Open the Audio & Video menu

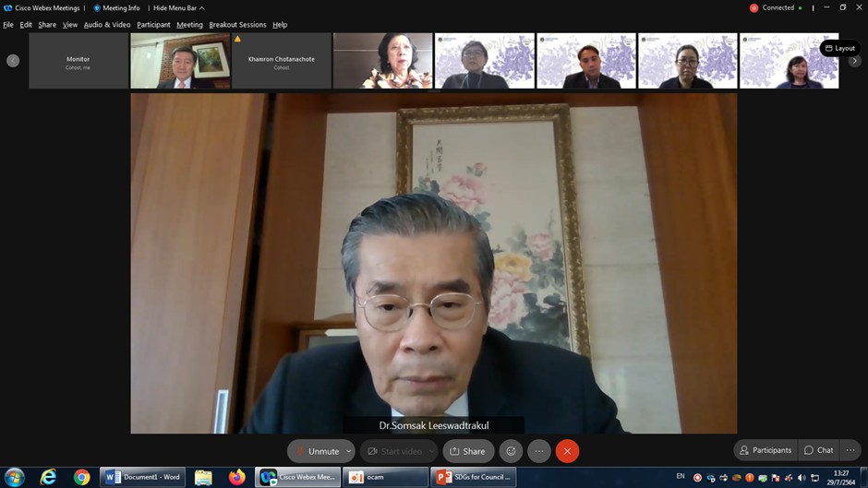click(x=107, y=25)
